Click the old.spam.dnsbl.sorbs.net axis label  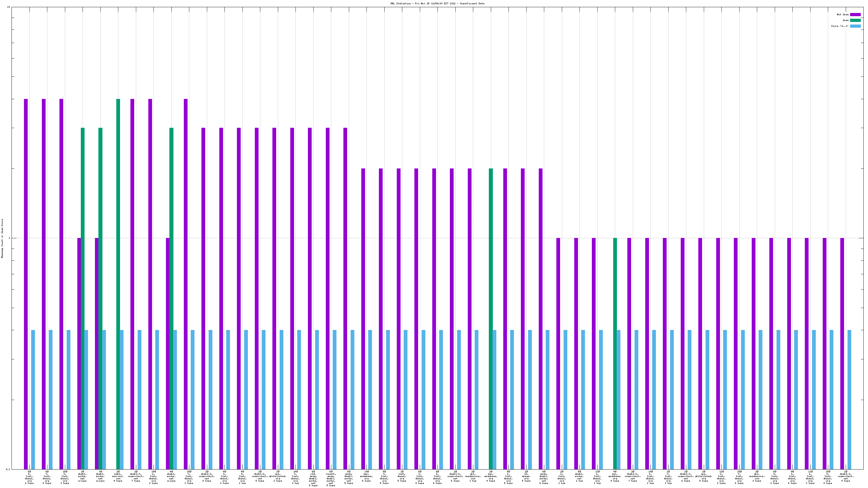[313, 478]
